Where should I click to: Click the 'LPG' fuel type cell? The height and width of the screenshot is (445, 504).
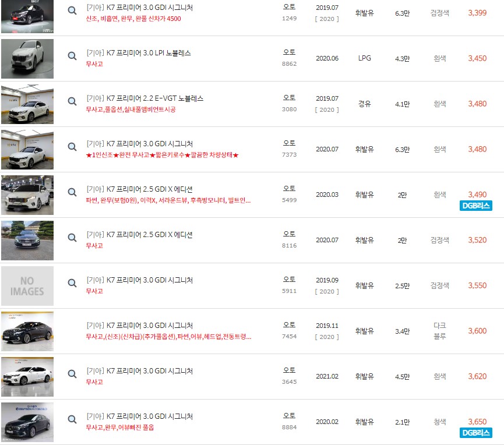(365, 58)
